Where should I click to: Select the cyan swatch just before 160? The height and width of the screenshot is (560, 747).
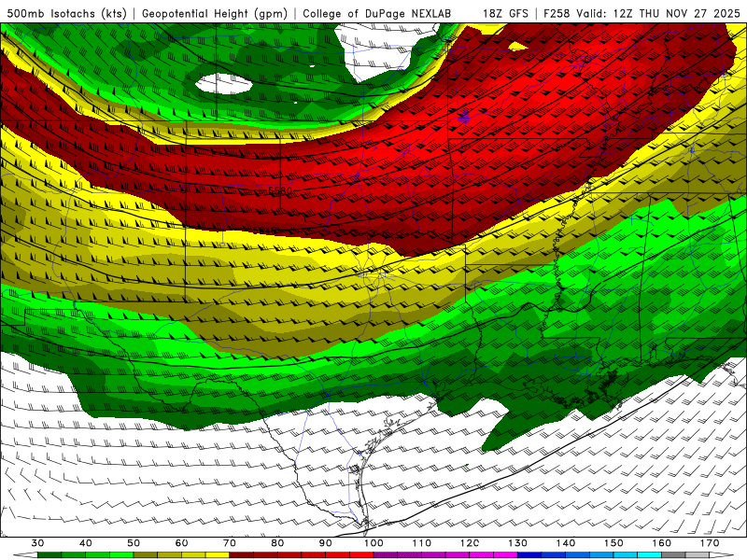coord(650,555)
